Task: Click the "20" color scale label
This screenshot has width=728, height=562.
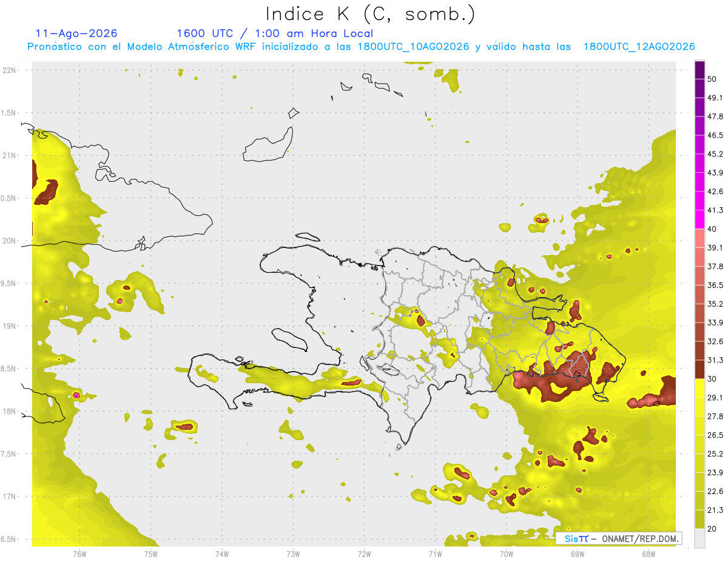Action: [x=712, y=529]
